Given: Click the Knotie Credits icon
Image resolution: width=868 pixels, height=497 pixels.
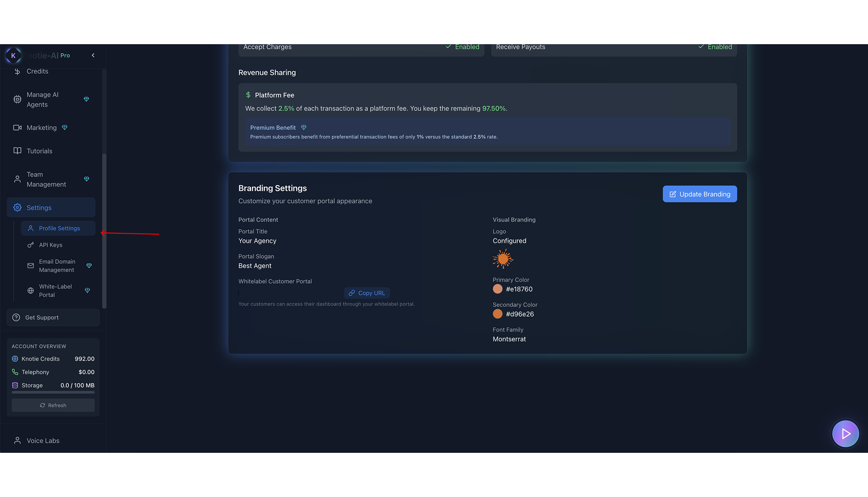Looking at the screenshot, I should [x=15, y=358].
